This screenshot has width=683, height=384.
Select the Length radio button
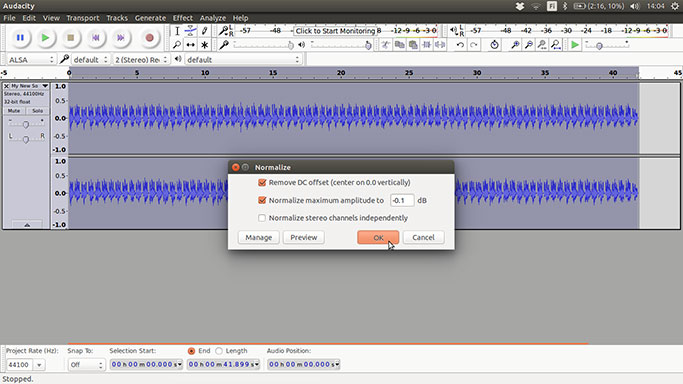click(219, 351)
